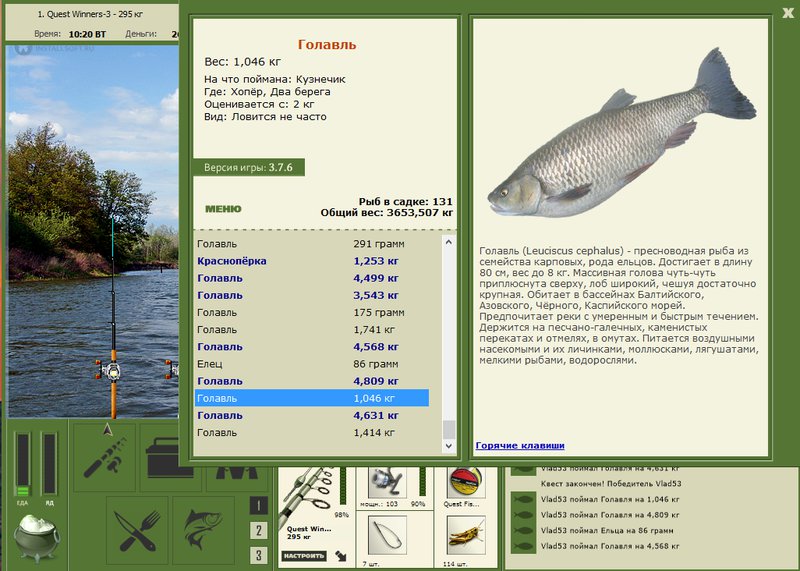Click the Деньги label in top bar
Image resolution: width=800 pixels, height=571 pixels.
pos(140,34)
